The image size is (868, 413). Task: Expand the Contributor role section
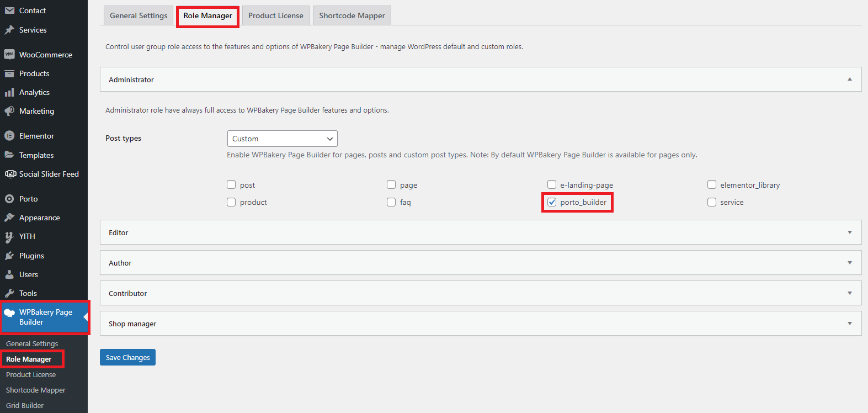(x=481, y=293)
